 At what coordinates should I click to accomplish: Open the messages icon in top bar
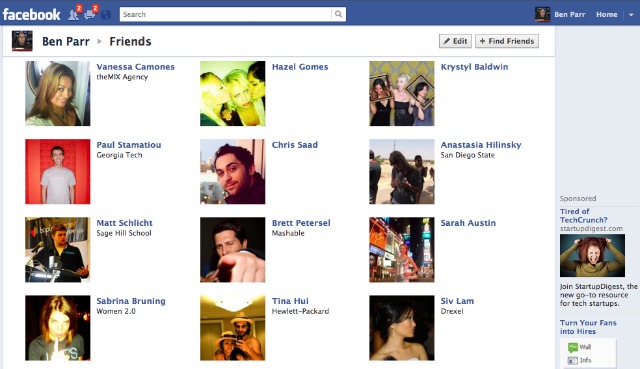pyautogui.click(x=90, y=14)
